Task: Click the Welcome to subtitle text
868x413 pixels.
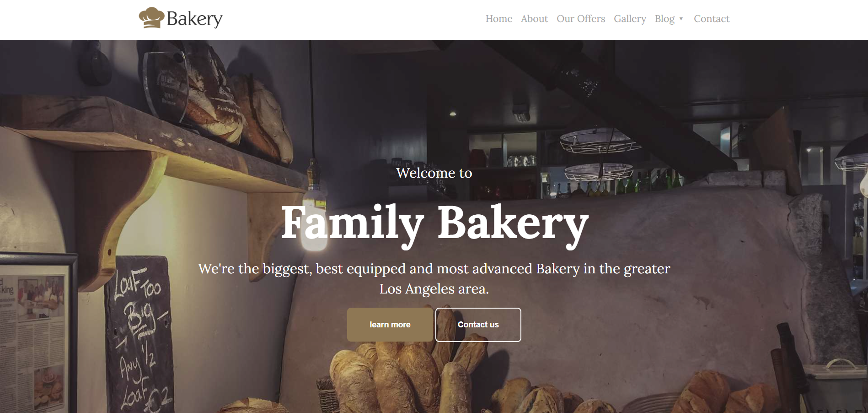Action: [434, 173]
